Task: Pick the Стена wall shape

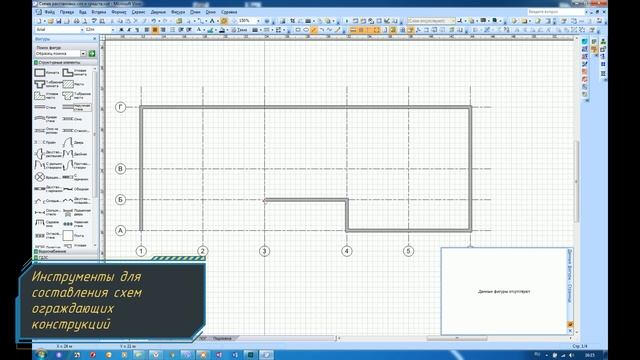Action: click(46, 107)
